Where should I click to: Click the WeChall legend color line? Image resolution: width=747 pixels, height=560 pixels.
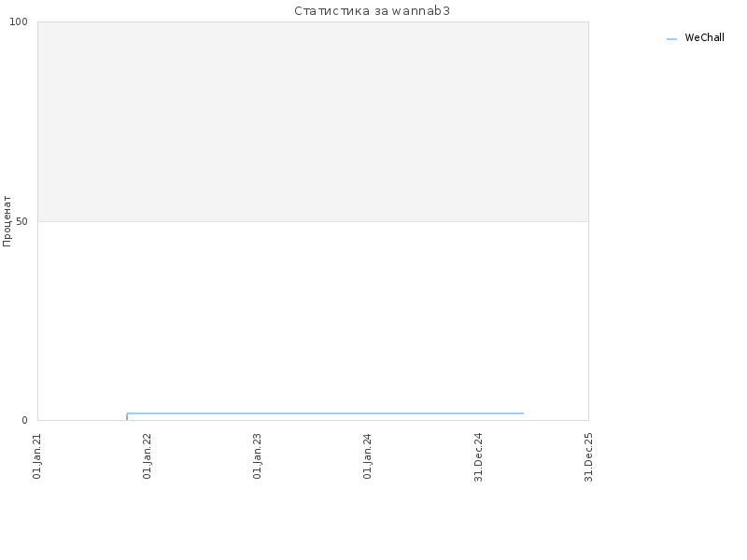point(671,39)
